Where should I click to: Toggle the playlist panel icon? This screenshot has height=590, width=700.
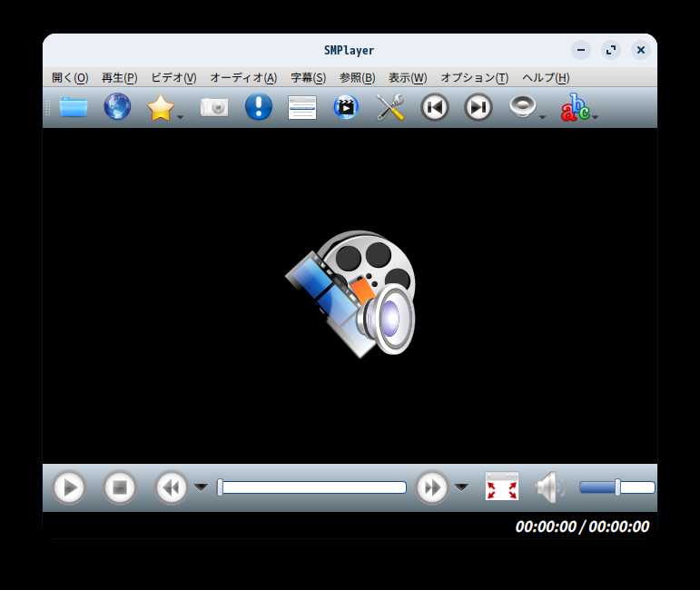[302, 107]
